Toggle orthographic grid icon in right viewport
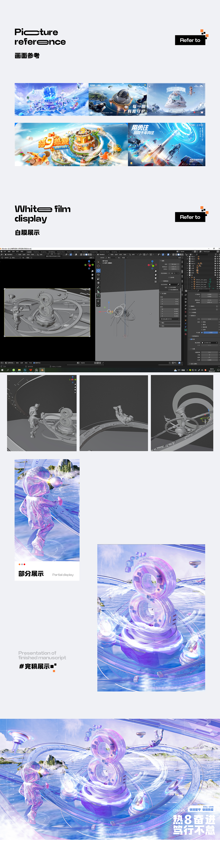Viewport: 220px width, 868px height. click(x=156, y=282)
